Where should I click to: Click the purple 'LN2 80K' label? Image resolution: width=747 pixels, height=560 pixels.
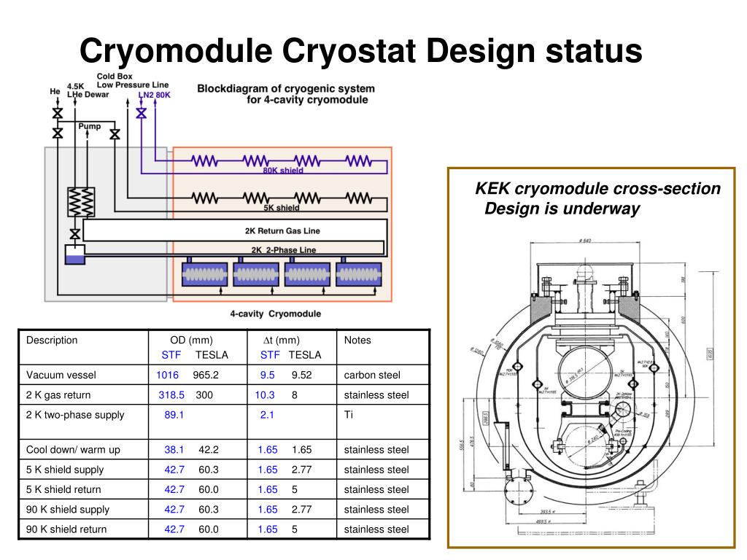(155, 95)
